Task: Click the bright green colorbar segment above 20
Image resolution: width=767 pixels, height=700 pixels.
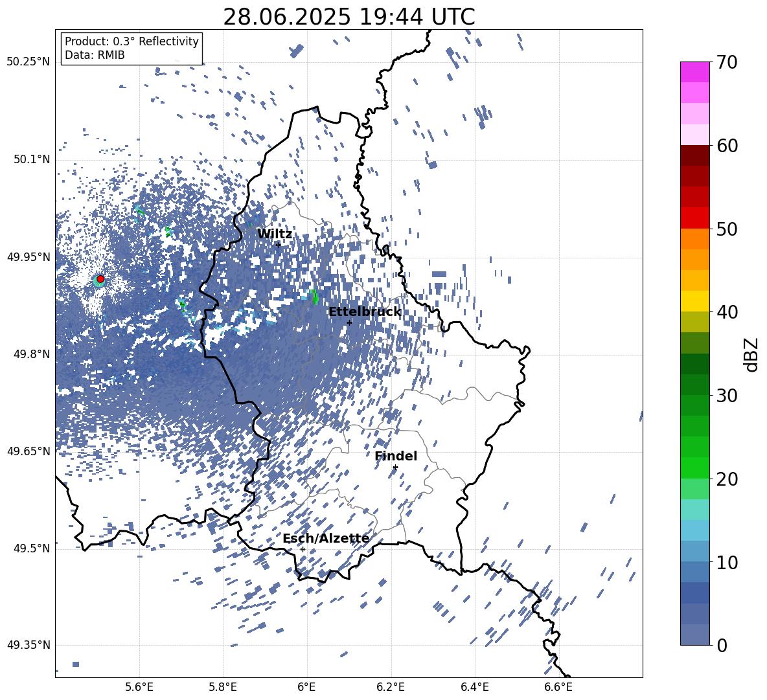Action: pyautogui.click(x=694, y=468)
